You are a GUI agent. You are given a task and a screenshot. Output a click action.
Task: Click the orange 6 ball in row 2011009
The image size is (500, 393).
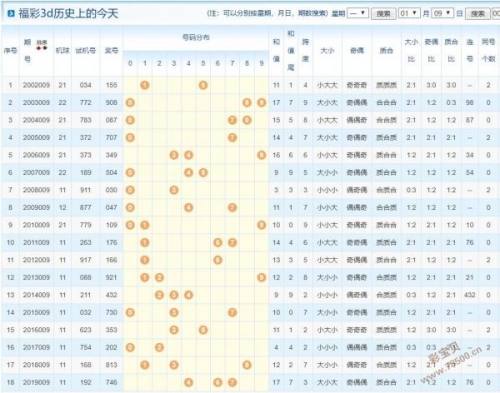pos(218,243)
